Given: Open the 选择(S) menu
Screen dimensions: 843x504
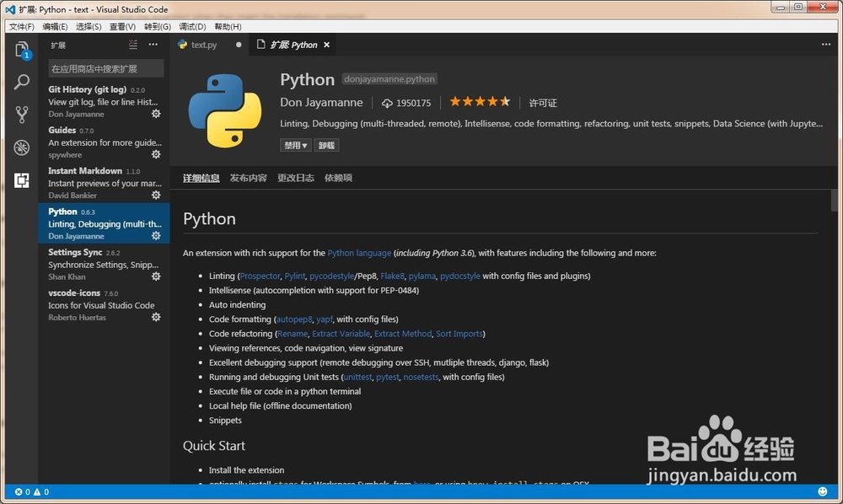Looking at the screenshot, I should pyautogui.click(x=89, y=26).
